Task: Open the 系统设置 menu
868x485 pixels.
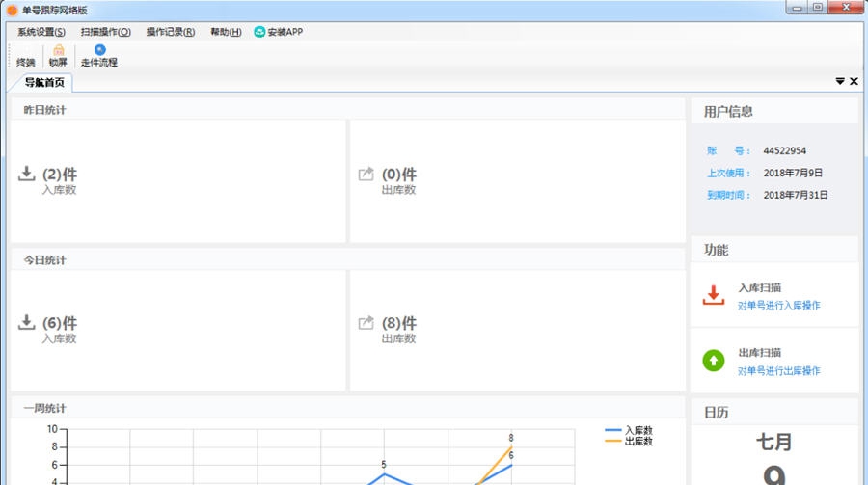Action: tap(41, 32)
